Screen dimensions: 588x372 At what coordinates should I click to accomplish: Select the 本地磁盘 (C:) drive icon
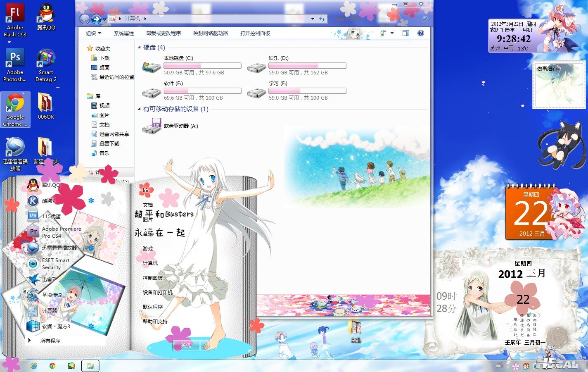point(151,66)
